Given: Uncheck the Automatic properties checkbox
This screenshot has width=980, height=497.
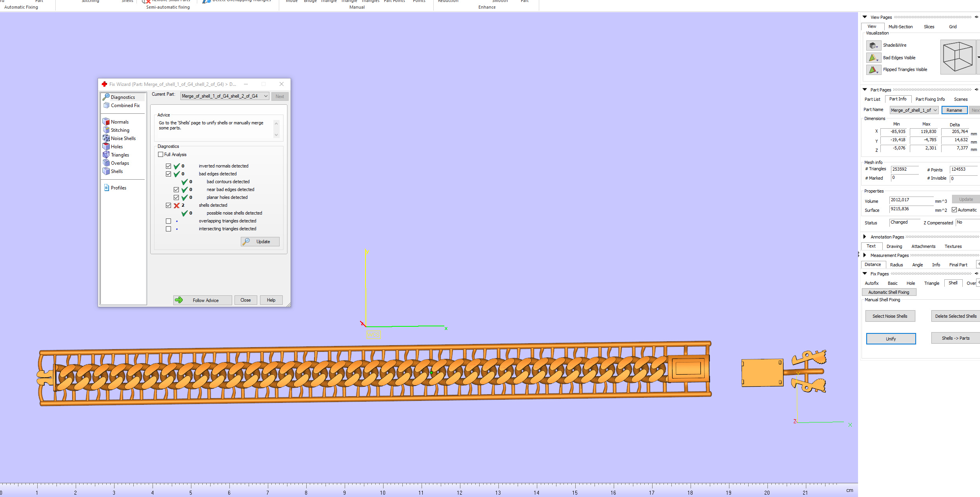Looking at the screenshot, I should (x=954, y=210).
